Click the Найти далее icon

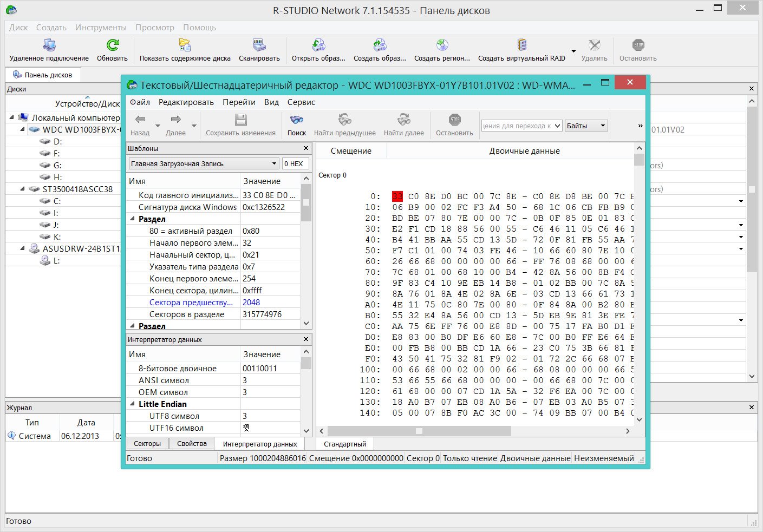click(x=404, y=120)
